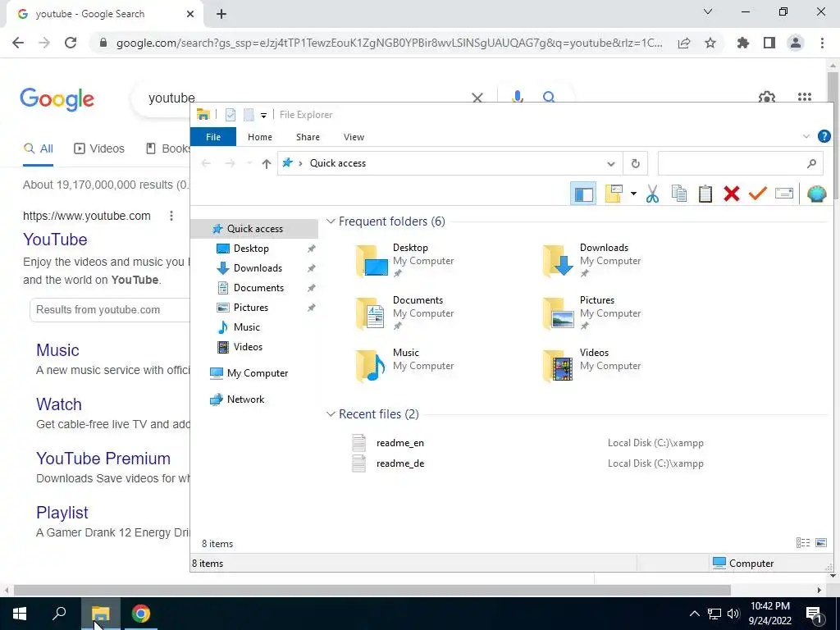Click the Rename label icon in toolbar
Screen dimensions: 840x630
click(x=783, y=194)
